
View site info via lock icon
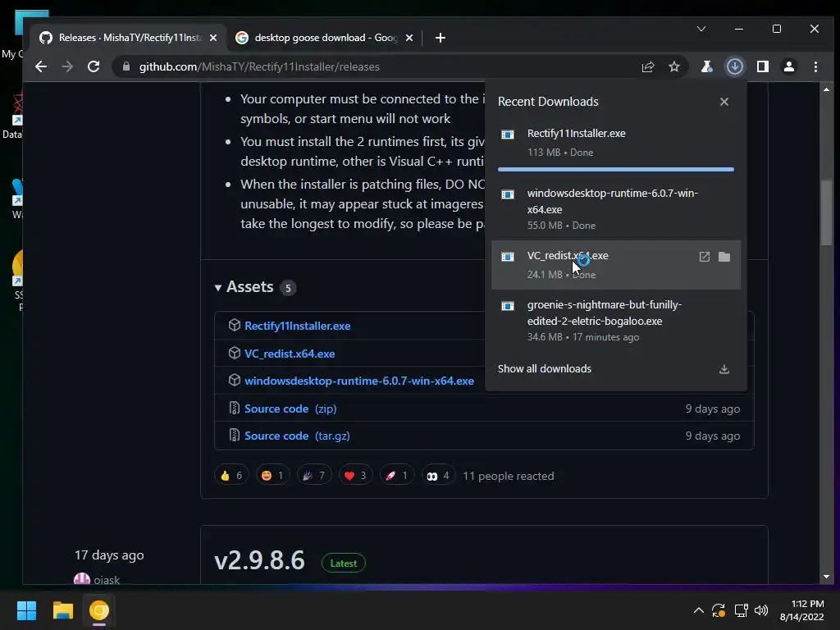[x=126, y=66]
